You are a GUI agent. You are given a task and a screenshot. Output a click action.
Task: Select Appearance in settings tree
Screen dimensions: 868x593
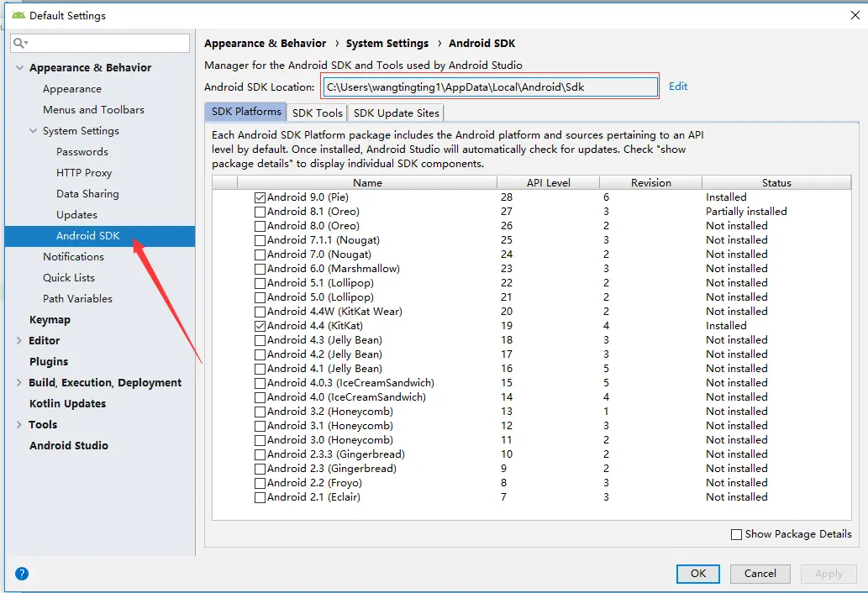pyautogui.click(x=72, y=89)
